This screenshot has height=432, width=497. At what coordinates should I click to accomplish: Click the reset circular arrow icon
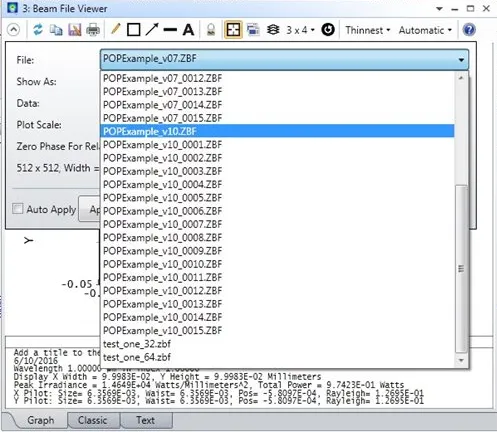click(328, 30)
